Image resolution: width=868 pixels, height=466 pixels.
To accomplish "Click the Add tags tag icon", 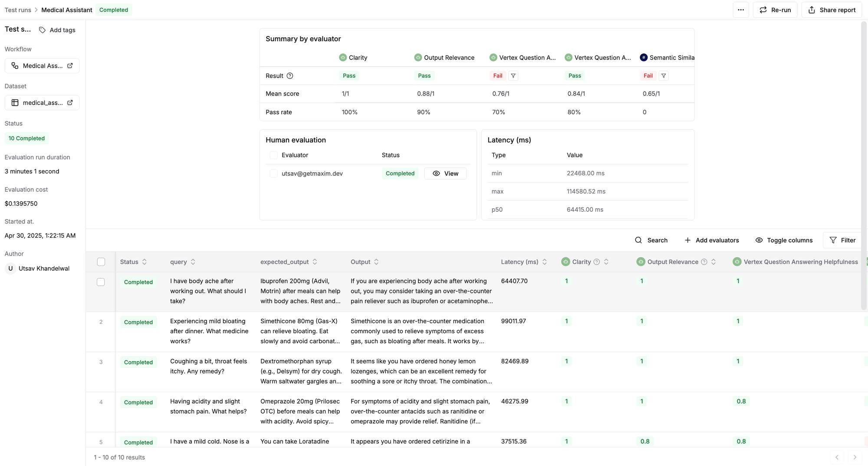I will tap(42, 30).
